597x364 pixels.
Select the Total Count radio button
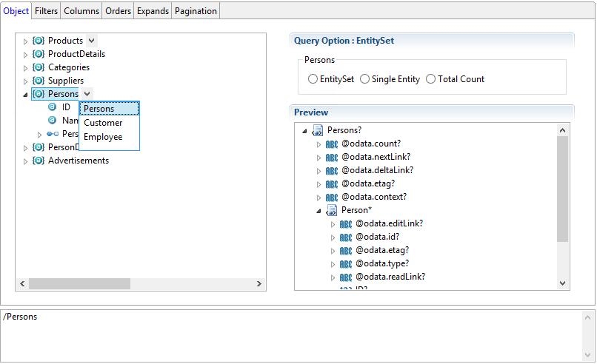pos(430,79)
